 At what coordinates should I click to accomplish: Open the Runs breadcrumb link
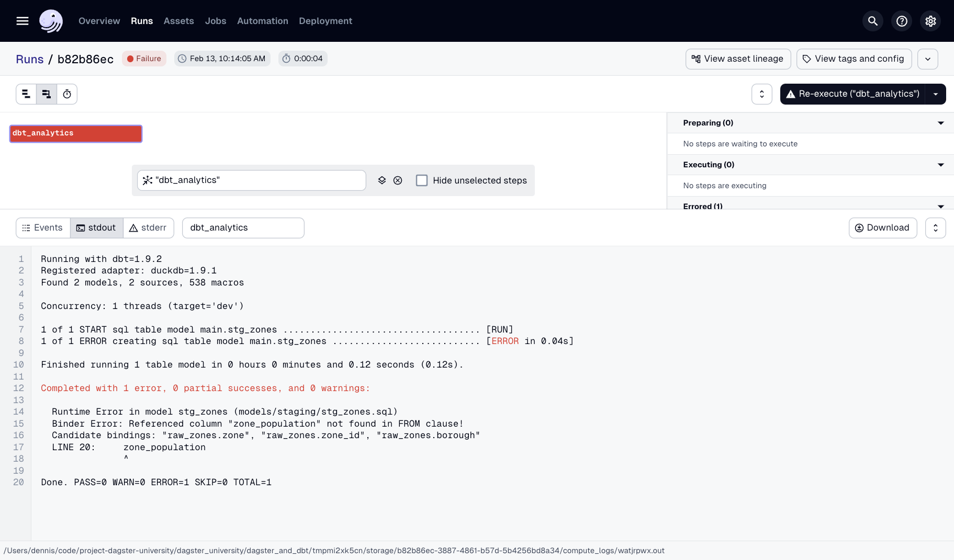[29, 59]
